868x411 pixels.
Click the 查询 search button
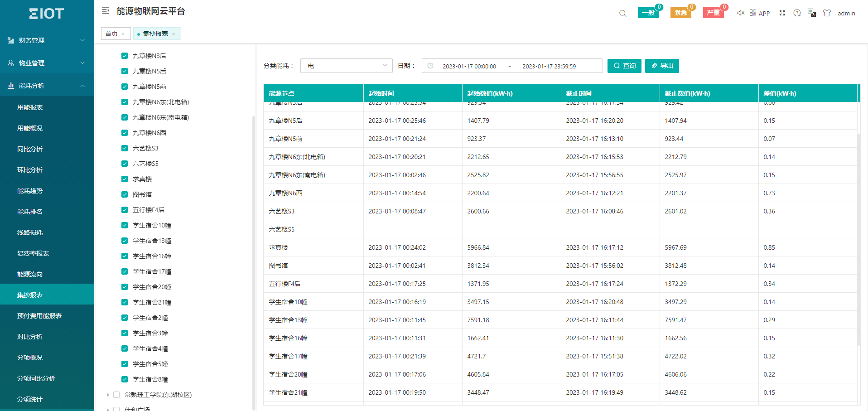click(x=624, y=66)
